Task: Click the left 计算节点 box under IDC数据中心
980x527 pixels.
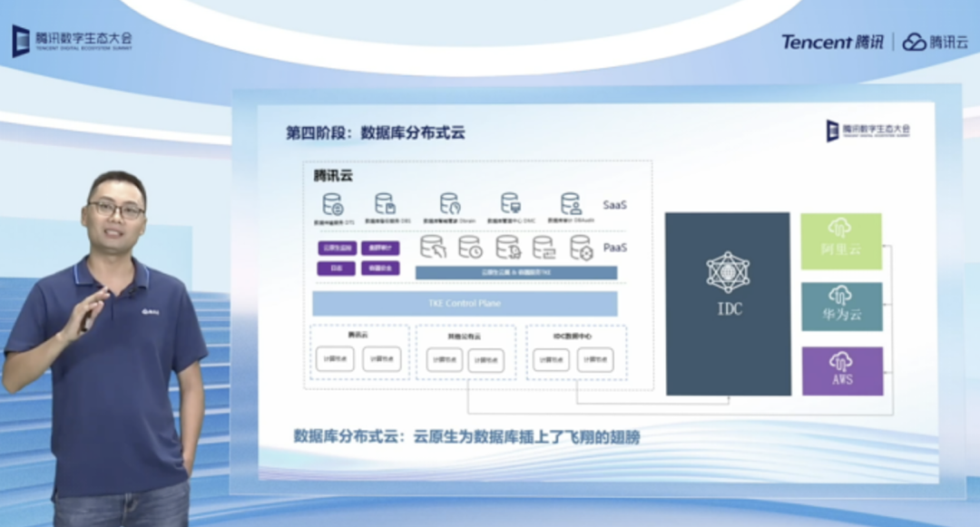Action: 551,360
